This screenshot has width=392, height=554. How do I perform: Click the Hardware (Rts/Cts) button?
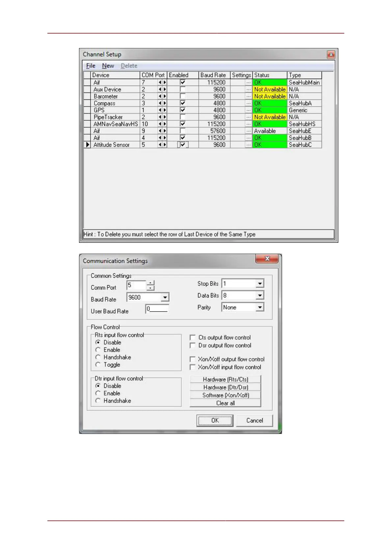point(225,379)
